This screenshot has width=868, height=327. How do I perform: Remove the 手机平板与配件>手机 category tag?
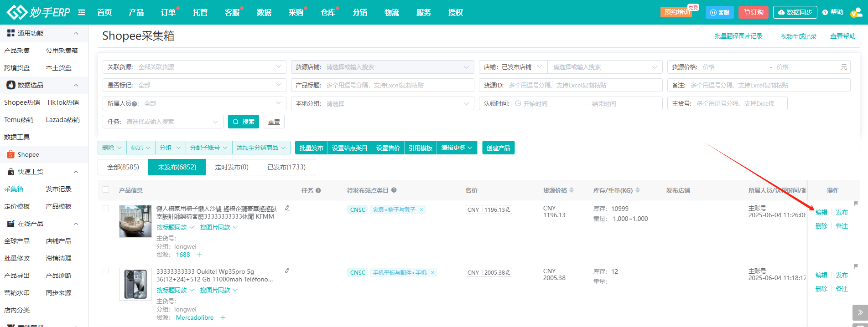pos(432,273)
